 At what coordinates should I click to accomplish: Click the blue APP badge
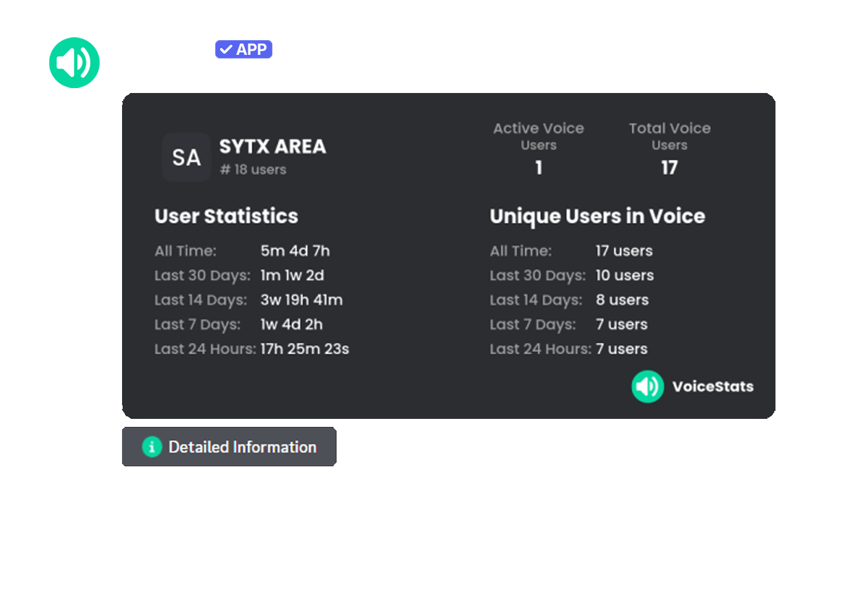point(243,49)
